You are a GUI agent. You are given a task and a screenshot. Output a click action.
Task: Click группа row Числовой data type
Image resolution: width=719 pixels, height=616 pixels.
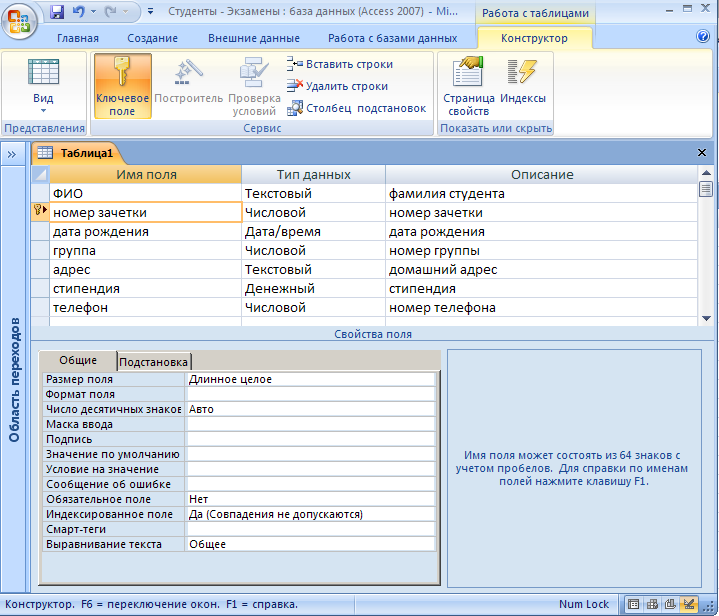coord(314,250)
